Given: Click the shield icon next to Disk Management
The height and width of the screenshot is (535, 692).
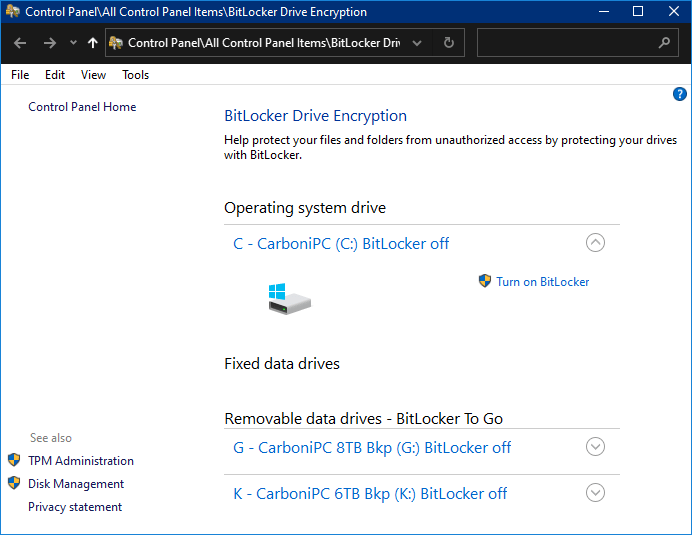Looking at the screenshot, I should click(14, 483).
